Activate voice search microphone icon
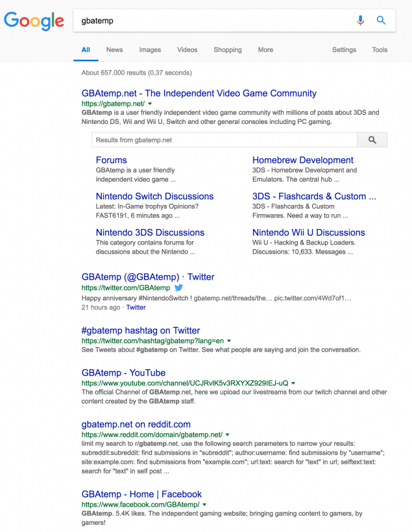This screenshot has height=532, width=412. (361, 21)
